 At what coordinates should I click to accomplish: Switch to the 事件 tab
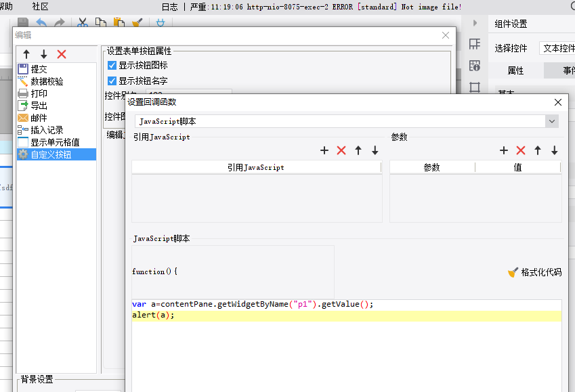pyautogui.click(x=560, y=70)
